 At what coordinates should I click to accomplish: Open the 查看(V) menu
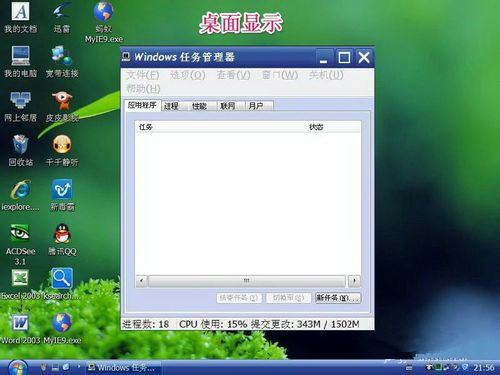click(233, 75)
